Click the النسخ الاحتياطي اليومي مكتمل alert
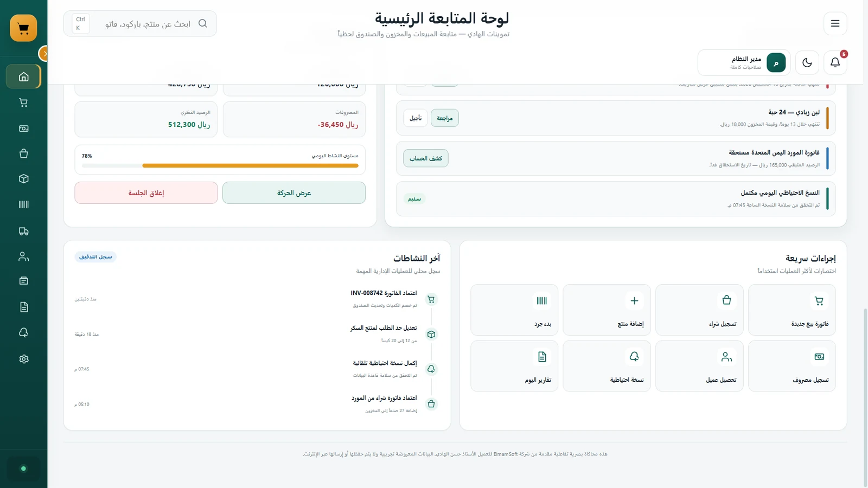Viewport: 868px width, 488px height. pos(616,199)
